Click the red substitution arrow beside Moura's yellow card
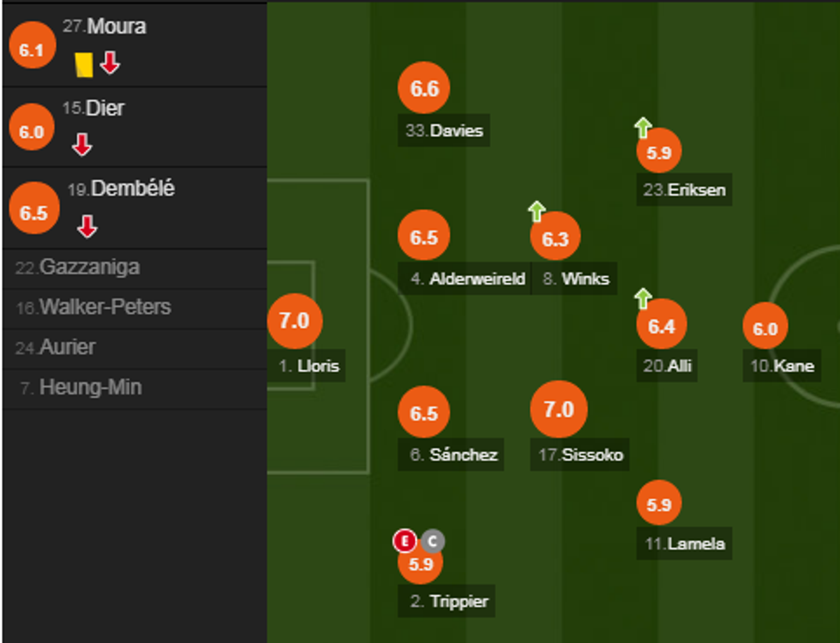The height and width of the screenshot is (643, 840). 110,63
